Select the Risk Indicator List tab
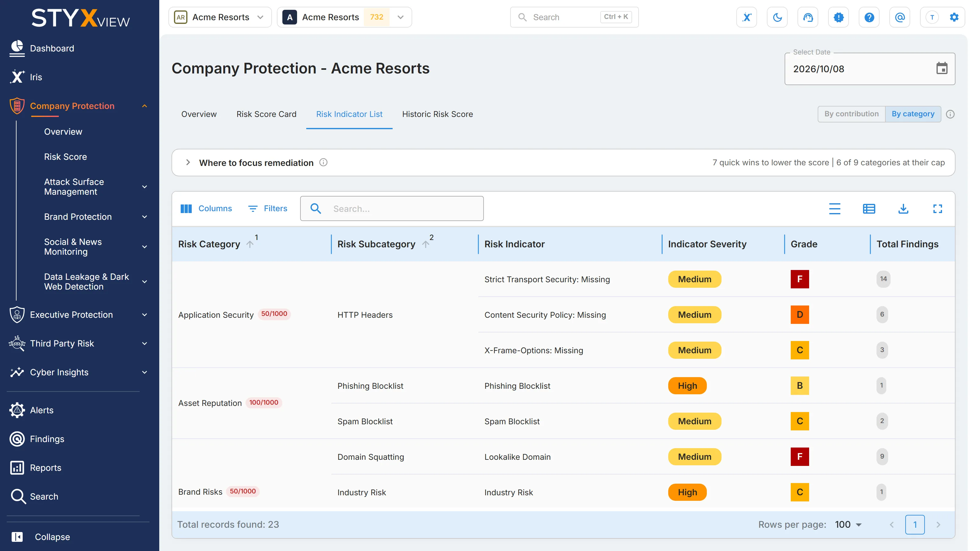 tap(349, 114)
